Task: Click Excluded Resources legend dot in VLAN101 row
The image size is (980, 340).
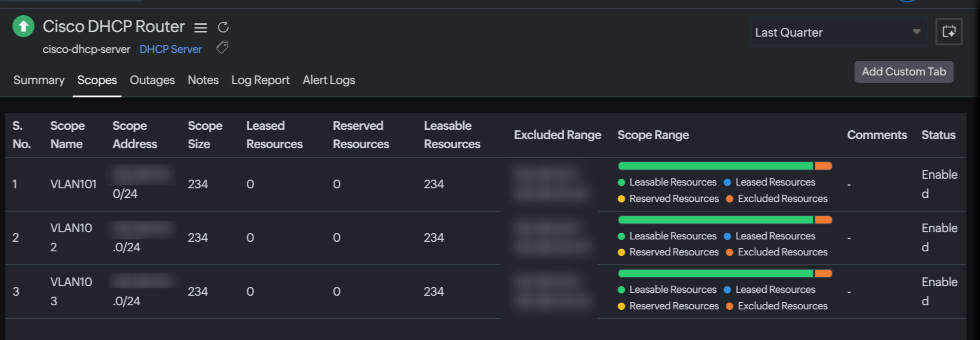Action: (729, 199)
